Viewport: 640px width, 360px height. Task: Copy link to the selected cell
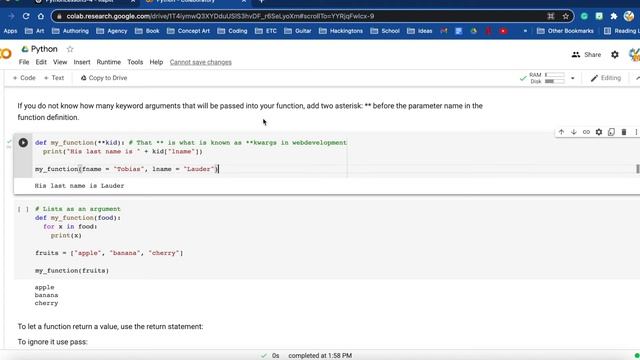click(586, 132)
